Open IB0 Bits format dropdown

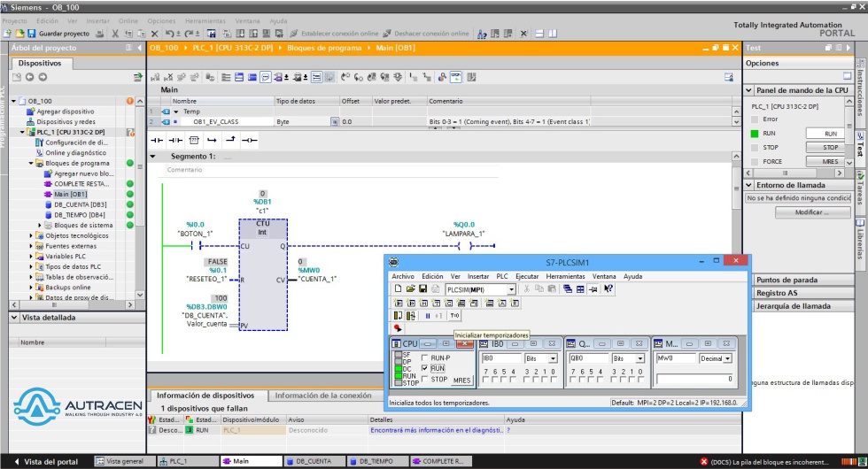tap(553, 358)
